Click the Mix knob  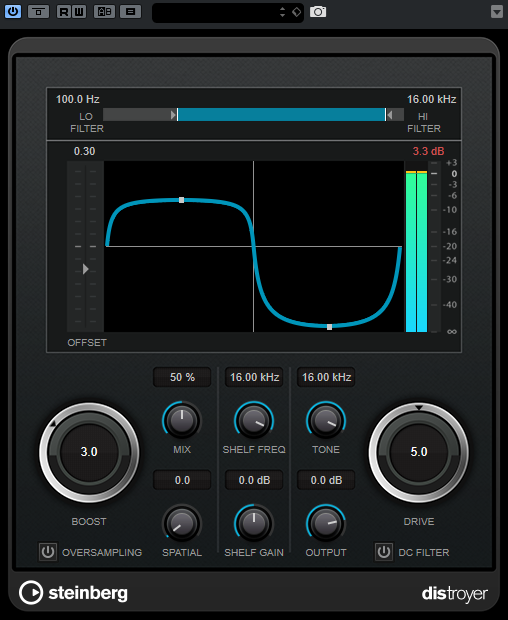(x=182, y=421)
